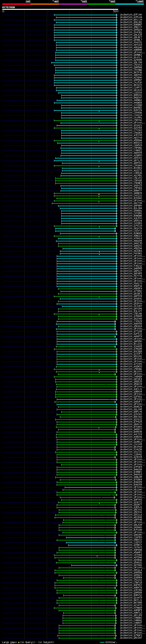The height and width of the screenshot is (644, 146).
Task: Select the UniRef100_Q6FPZ9 label
Action: pos(131,296)
